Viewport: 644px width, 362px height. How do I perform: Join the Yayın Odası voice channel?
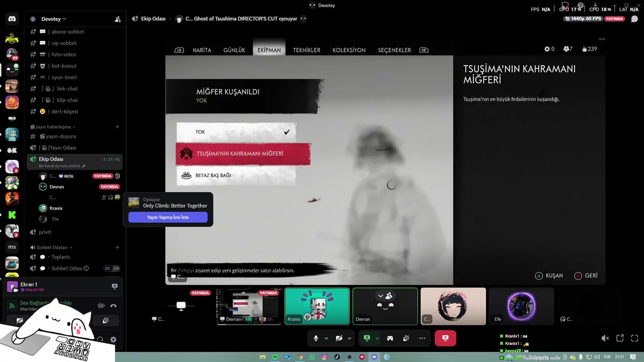tap(75, 148)
